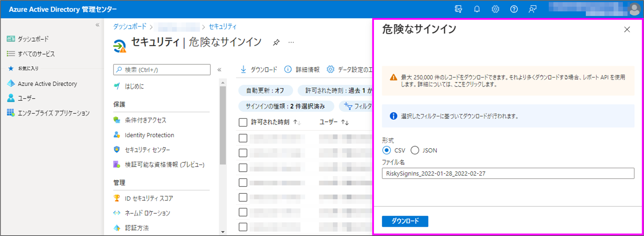Open notifications bell icon
This screenshot has width=644, height=236.
coord(477,9)
